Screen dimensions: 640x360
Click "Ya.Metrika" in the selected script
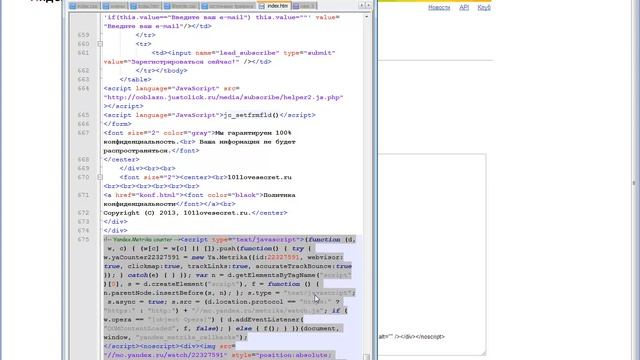coord(227,258)
